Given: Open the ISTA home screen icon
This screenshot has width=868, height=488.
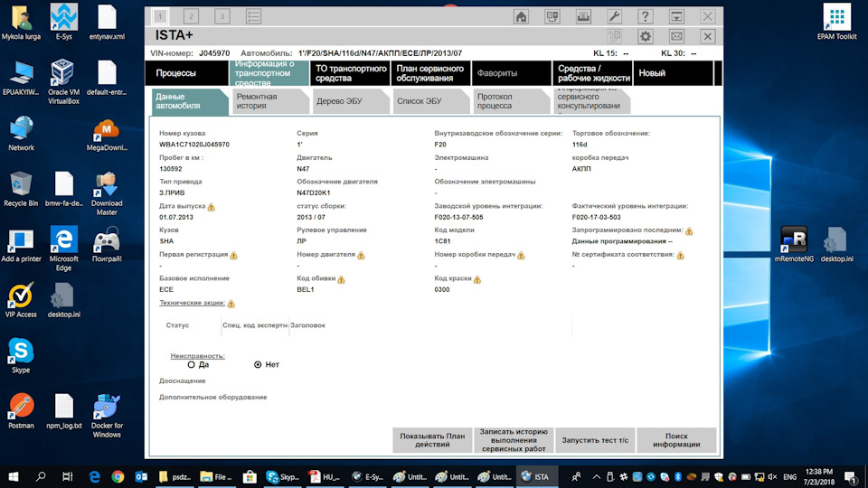Looking at the screenshot, I should (x=521, y=16).
